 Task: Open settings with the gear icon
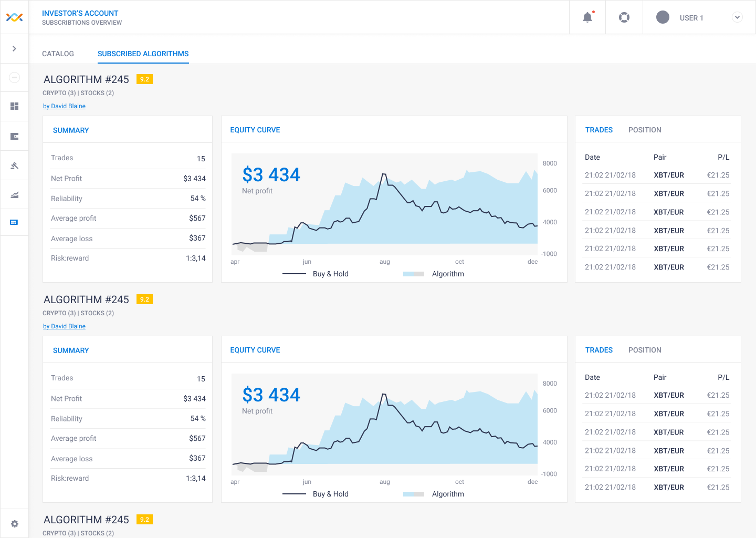pos(15,524)
